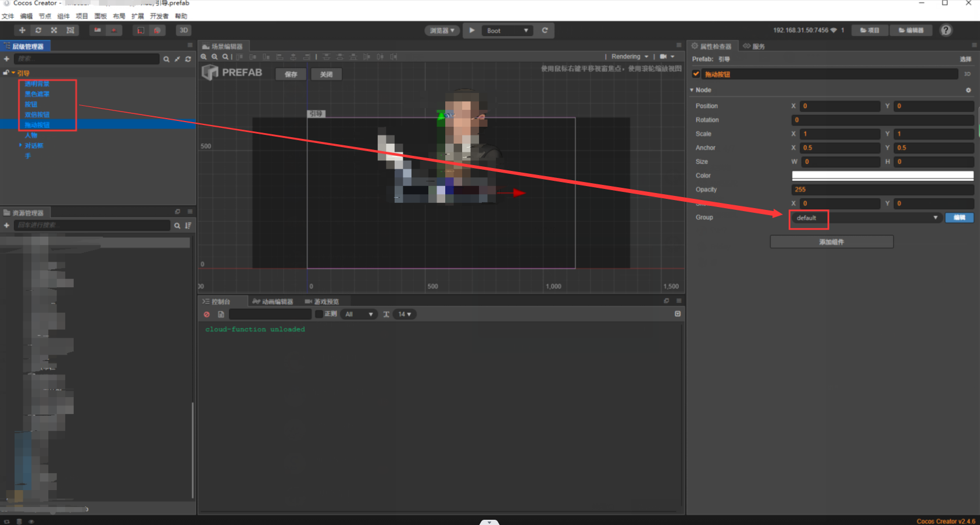Switch to the 游戏预览 tab
The width and height of the screenshot is (980, 525).
tap(322, 301)
